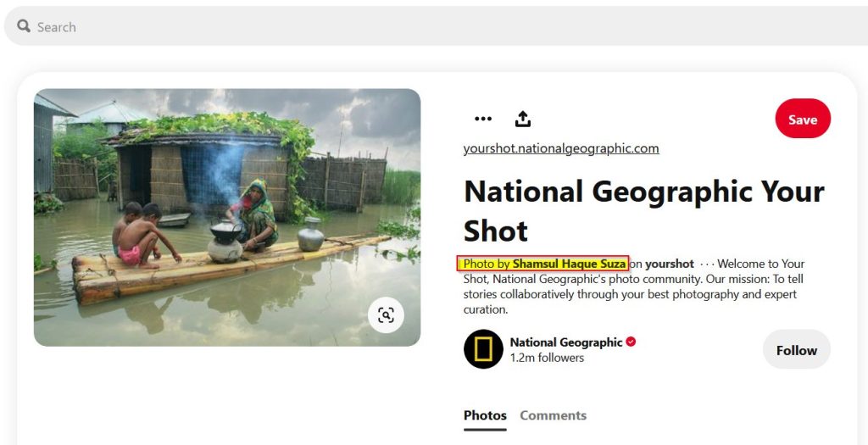Viewport: 868px width, 445px height.
Task: Open the National Geographic yellow-frame avatar
Action: tap(483, 349)
